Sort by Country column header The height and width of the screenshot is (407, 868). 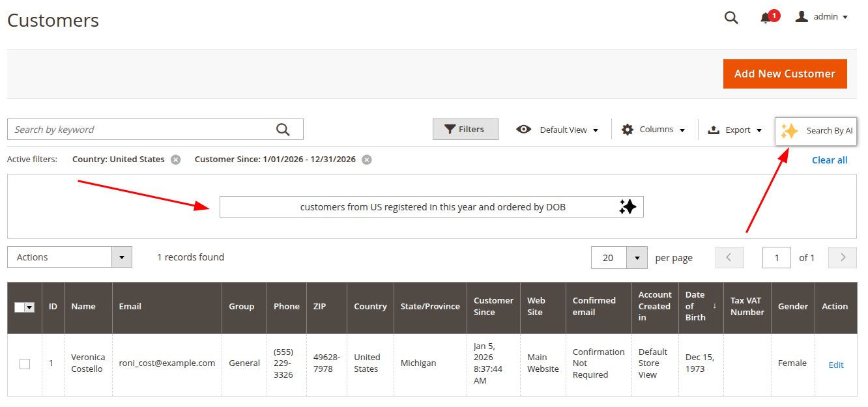click(370, 307)
